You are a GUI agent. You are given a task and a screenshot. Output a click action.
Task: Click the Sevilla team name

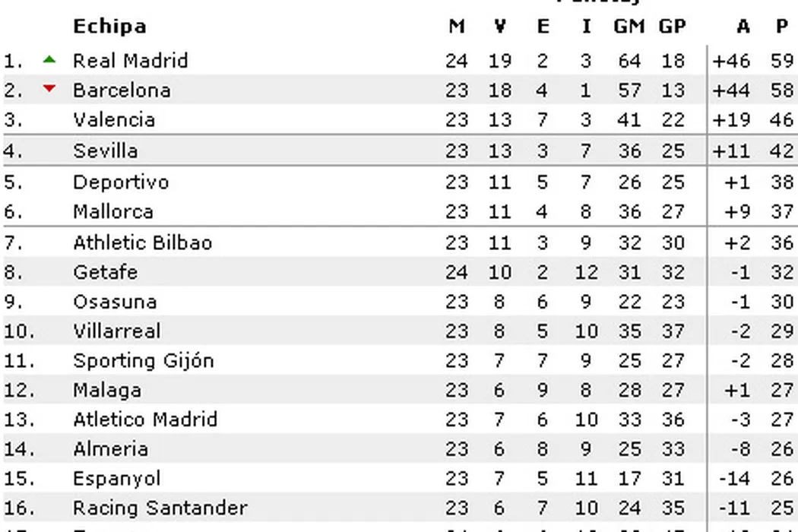106,150
